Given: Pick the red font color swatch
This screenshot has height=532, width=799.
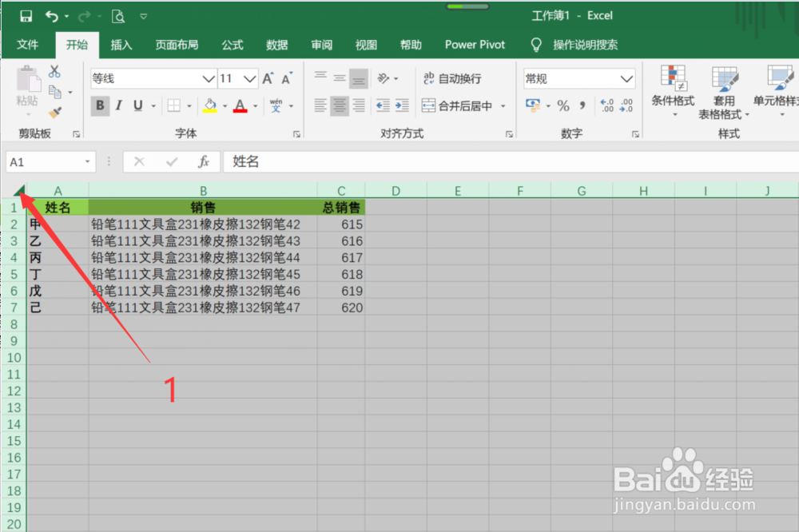Looking at the screenshot, I should pos(239,111).
